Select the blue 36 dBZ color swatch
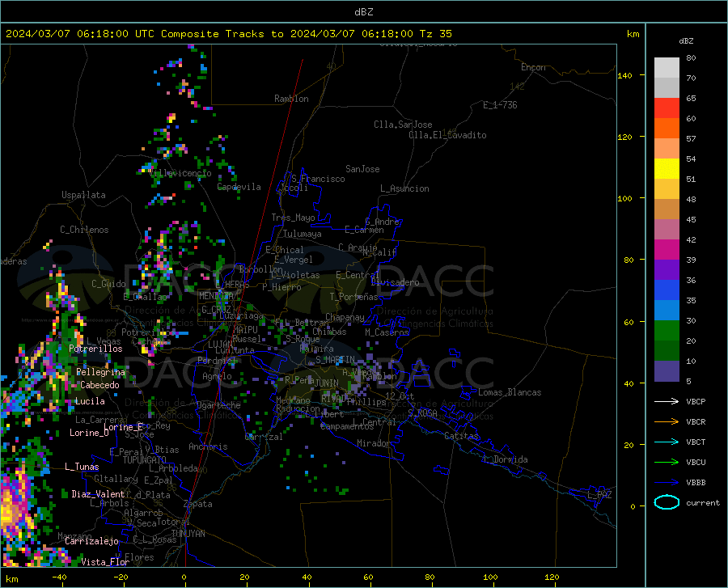This screenshot has width=728, height=588. pos(667,290)
